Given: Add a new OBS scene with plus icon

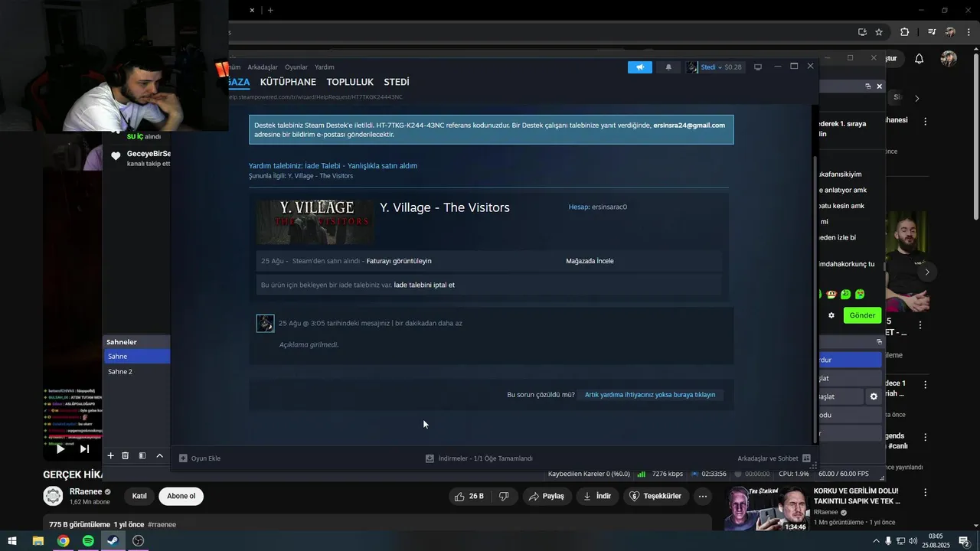Looking at the screenshot, I should click(x=110, y=455).
